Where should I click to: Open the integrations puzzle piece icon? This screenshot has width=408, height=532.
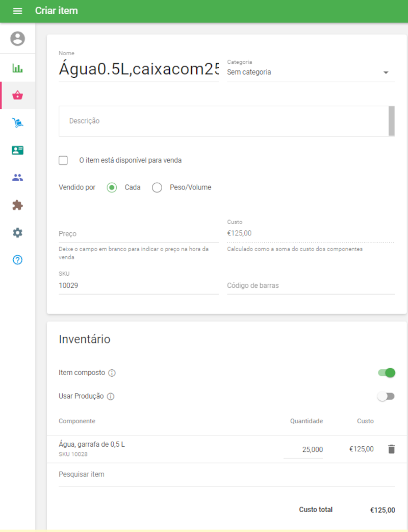click(18, 205)
